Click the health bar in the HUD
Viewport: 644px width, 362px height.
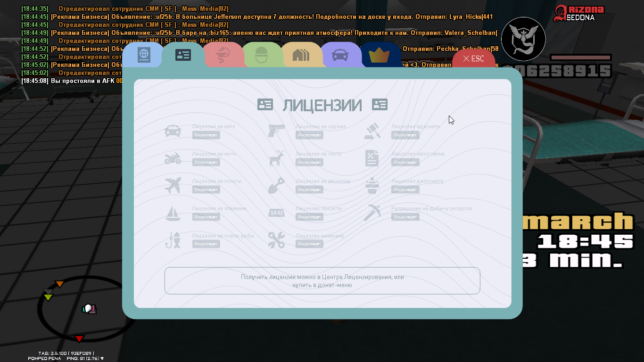click(x=581, y=58)
